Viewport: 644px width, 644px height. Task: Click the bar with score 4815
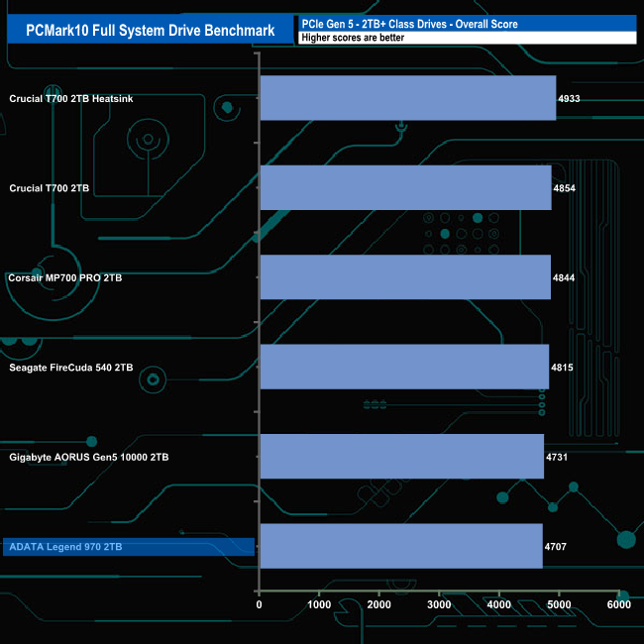pyautogui.click(x=404, y=367)
